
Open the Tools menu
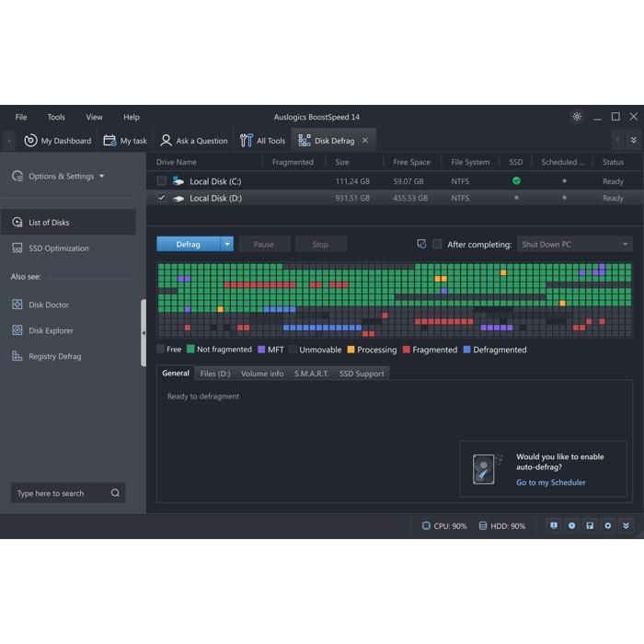click(x=56, y=117)
